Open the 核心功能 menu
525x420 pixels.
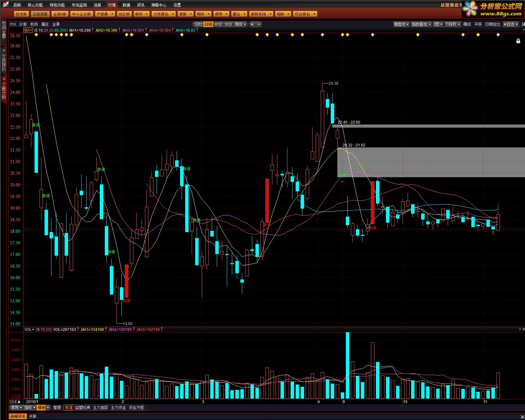coord(35,5)
